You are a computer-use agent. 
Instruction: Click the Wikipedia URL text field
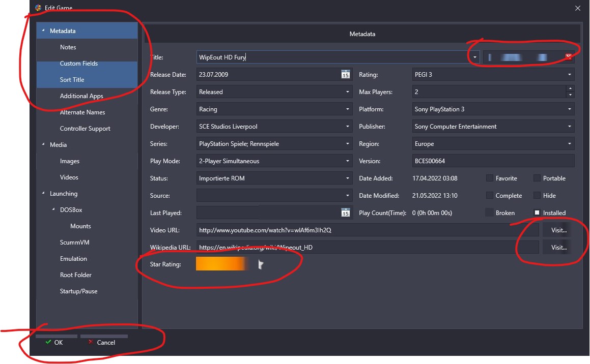coord(367,247)
